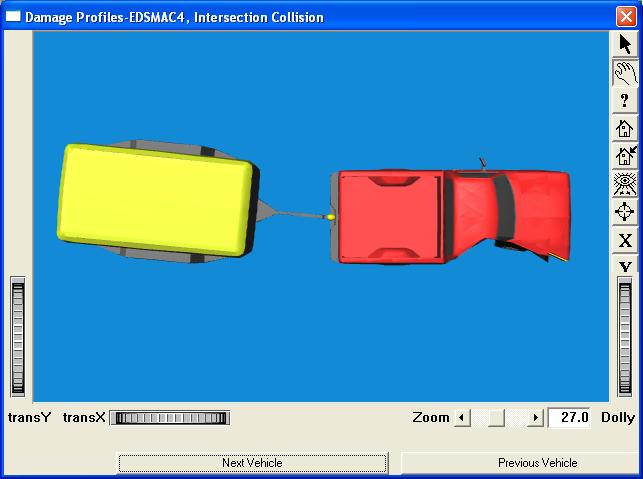Select the arrow pick tool
643x479 pixels.
625,45
